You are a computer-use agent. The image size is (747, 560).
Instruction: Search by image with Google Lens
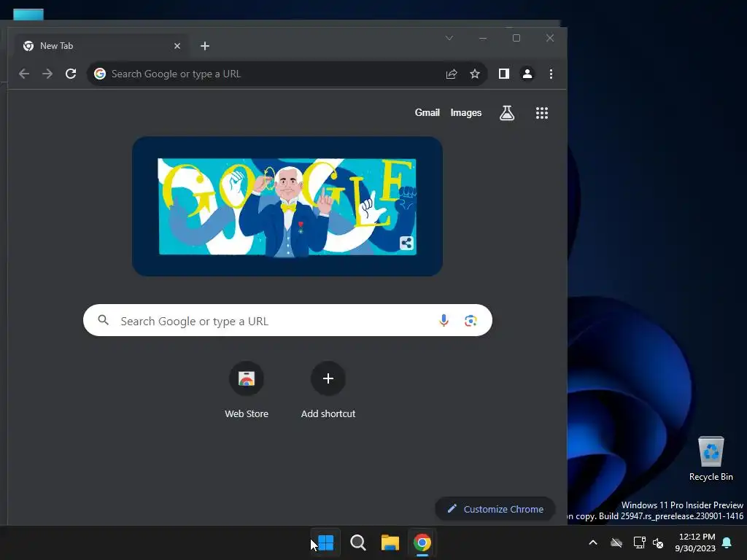(x=471, y=321)
